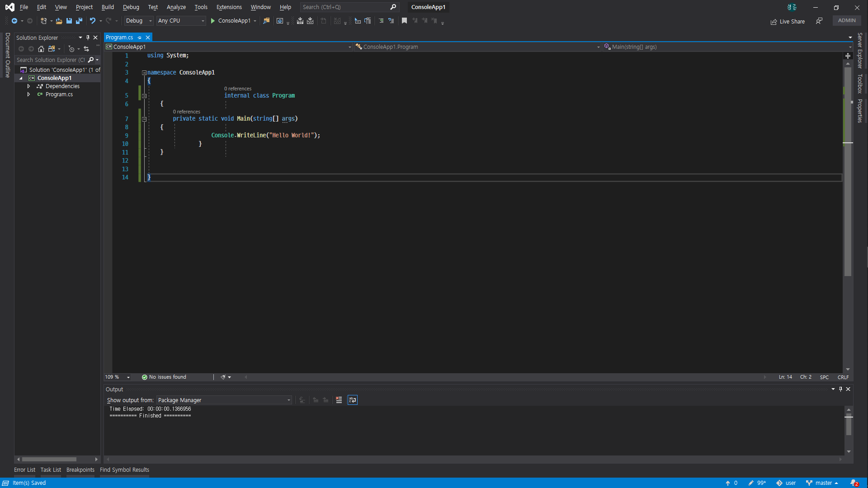Open the ConsoleApp1 project navigation dropdown
868x488 pixels.
pyautogui.click(x=228, y=47)
